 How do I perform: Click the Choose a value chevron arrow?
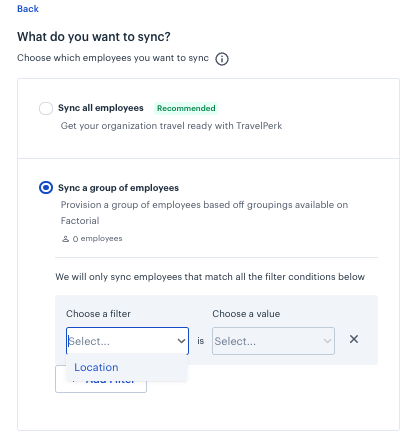[x=327, y=341]
